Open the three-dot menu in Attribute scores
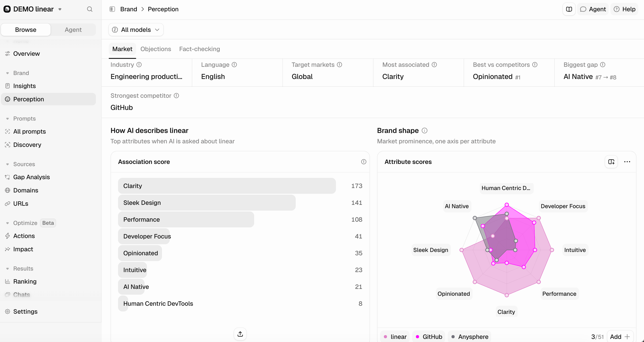 [627, 162]
